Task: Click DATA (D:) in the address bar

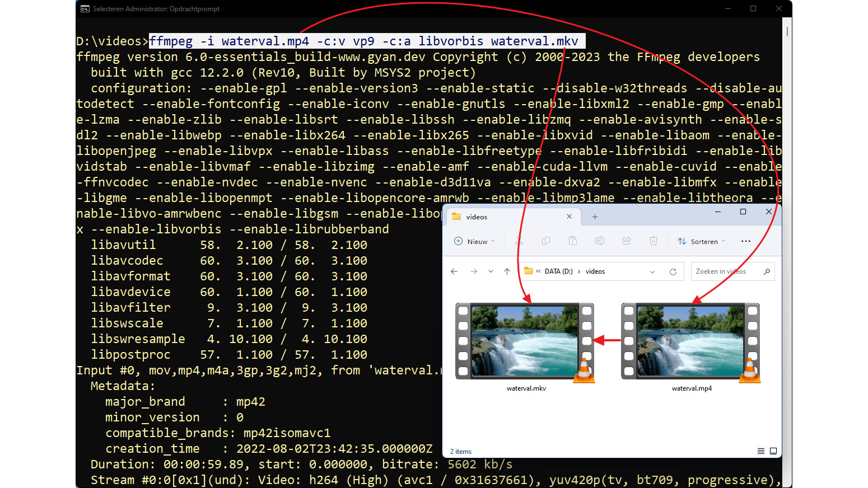Action: (x=559, y=271)
